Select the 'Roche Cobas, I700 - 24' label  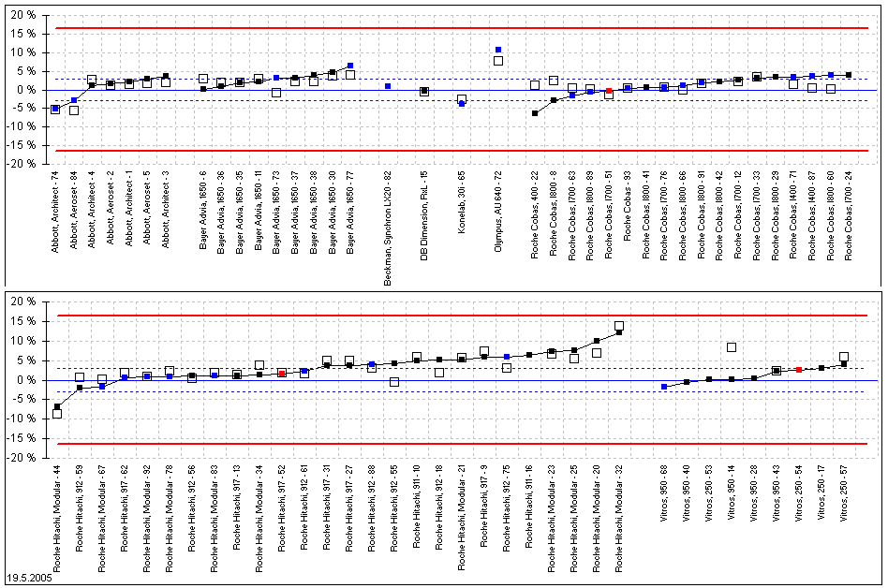(x=849, y=215)
